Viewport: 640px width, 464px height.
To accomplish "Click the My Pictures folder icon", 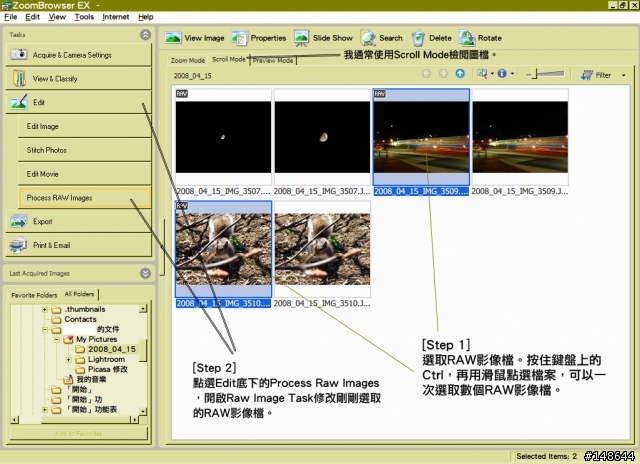I will click(x=68, y=339).
